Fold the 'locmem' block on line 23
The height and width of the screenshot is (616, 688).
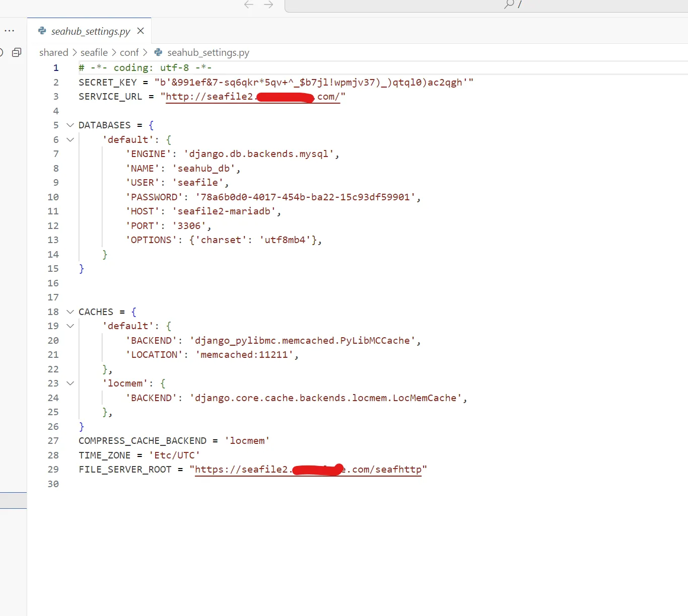70,383
